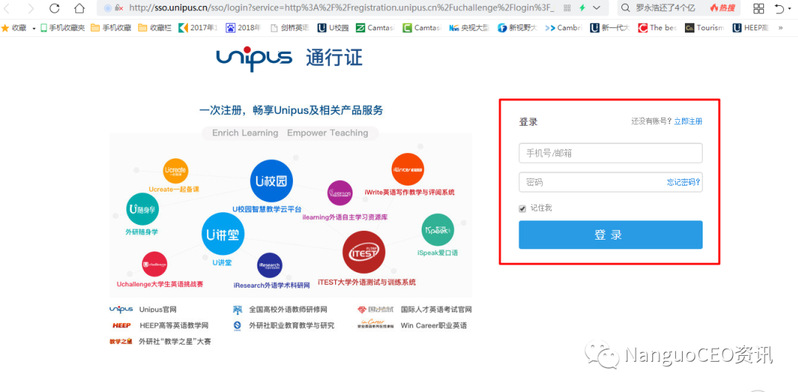Click the Unipus logo at page top
798x392 pixels.
(254, 58)
